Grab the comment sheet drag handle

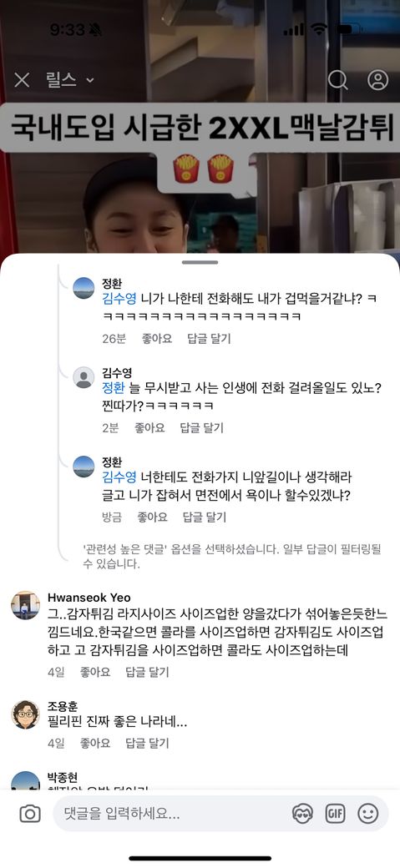coord(200,262)
